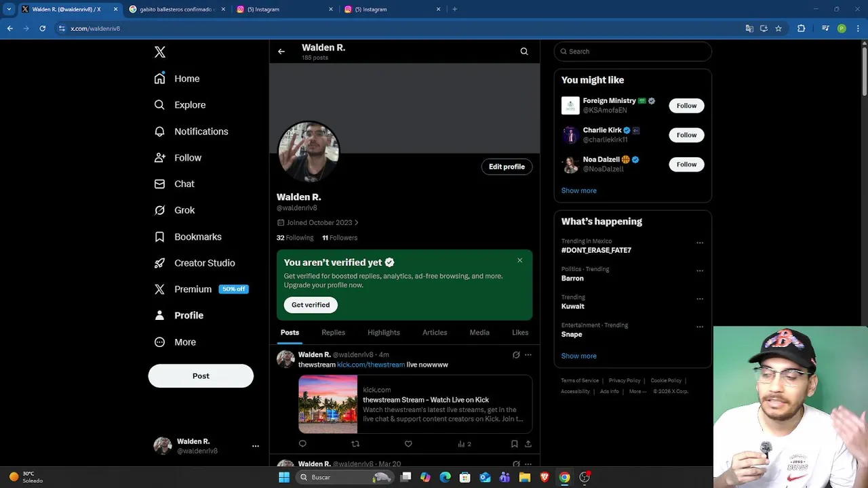Image resolution: width=868 pixels, height=488 pixels.
Task: Click Show more under What's happening
Action: click(x=579, y=356)
